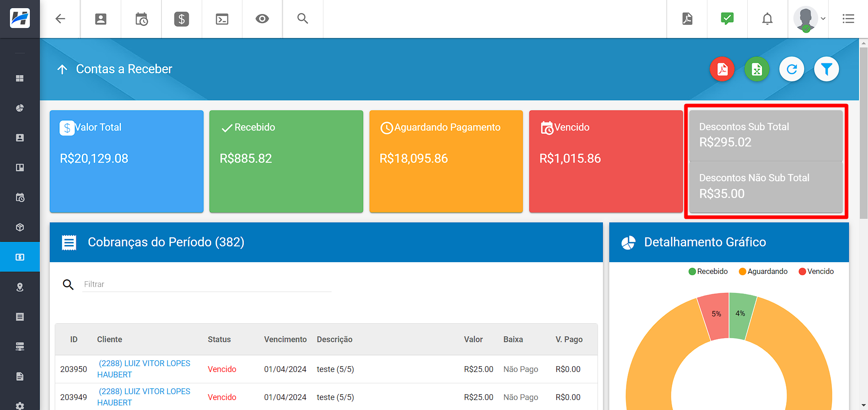Open the package box sidebar icon
This screenshot has width=868, height=410.
pyautogui.click(x=20, y=227)
